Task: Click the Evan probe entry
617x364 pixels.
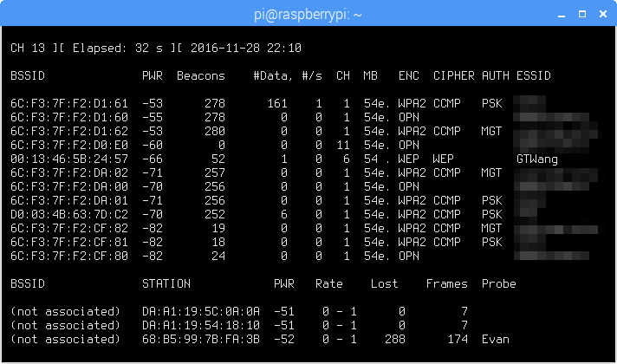Action: (496, 339)
